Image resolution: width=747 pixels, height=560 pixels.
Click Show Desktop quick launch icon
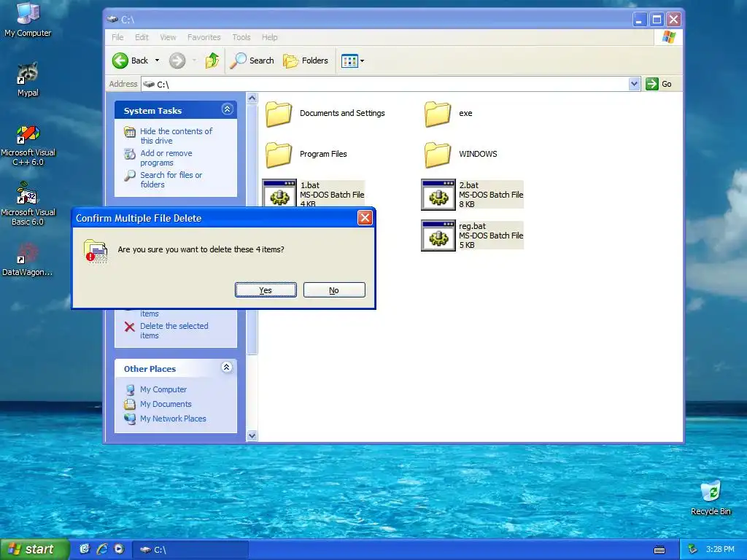click(x=85, y=549)
